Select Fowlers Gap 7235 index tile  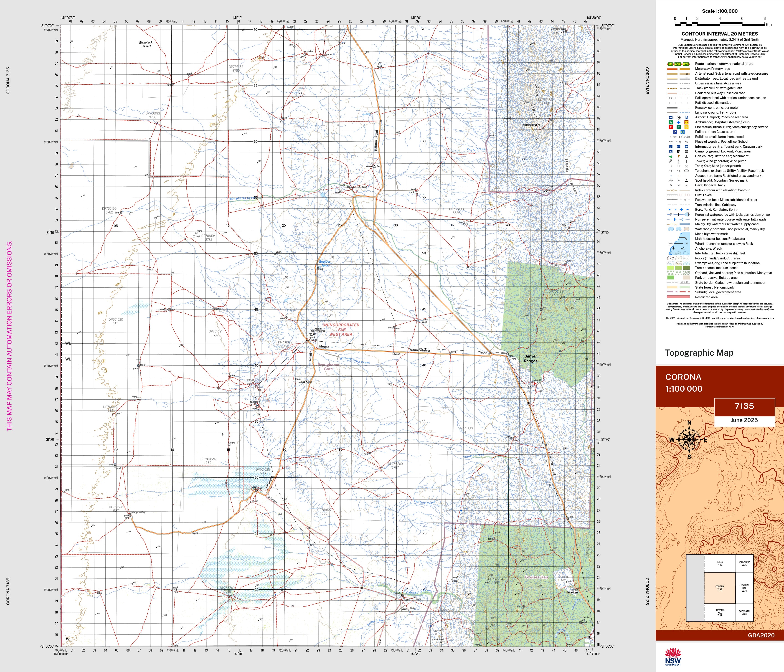pyautogui.click(x=744, y=588)
